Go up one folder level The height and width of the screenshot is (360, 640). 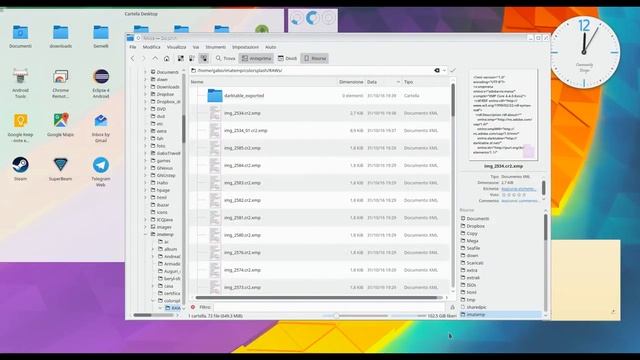[x=155, y=58]
